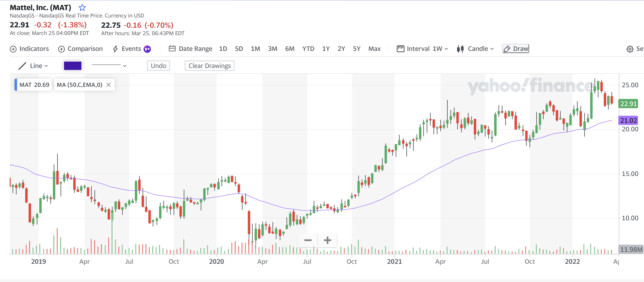This screenshot has width=644, height=282.
Task: Click the closing price 22.91 header
Action: click(19, 25)
